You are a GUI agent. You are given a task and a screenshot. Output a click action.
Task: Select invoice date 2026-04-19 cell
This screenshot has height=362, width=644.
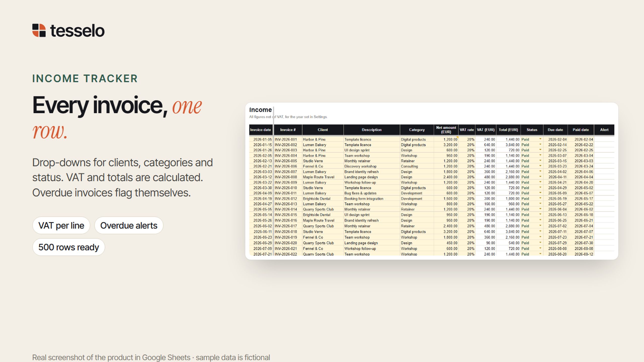pos(261,199)
